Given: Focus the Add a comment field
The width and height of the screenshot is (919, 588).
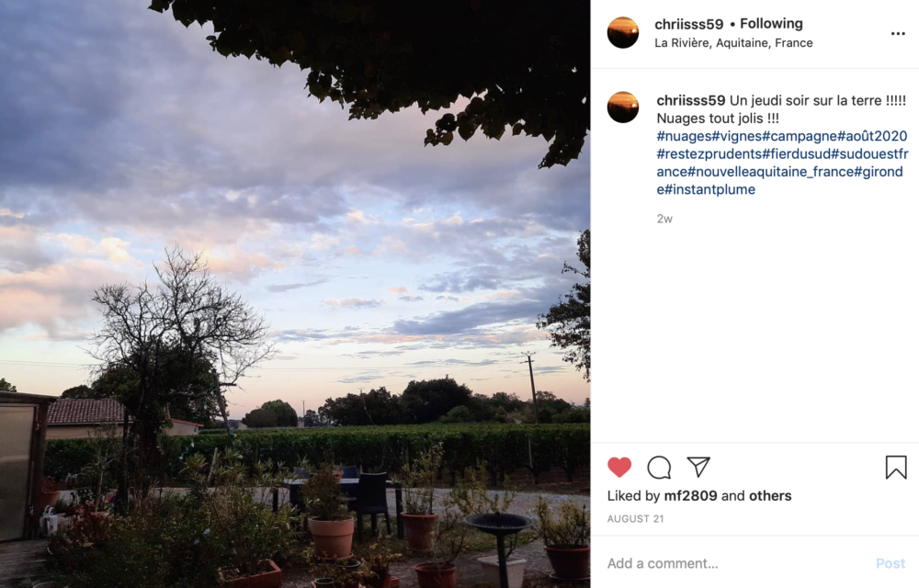Looking at the screenshot, I should (737, 563).
